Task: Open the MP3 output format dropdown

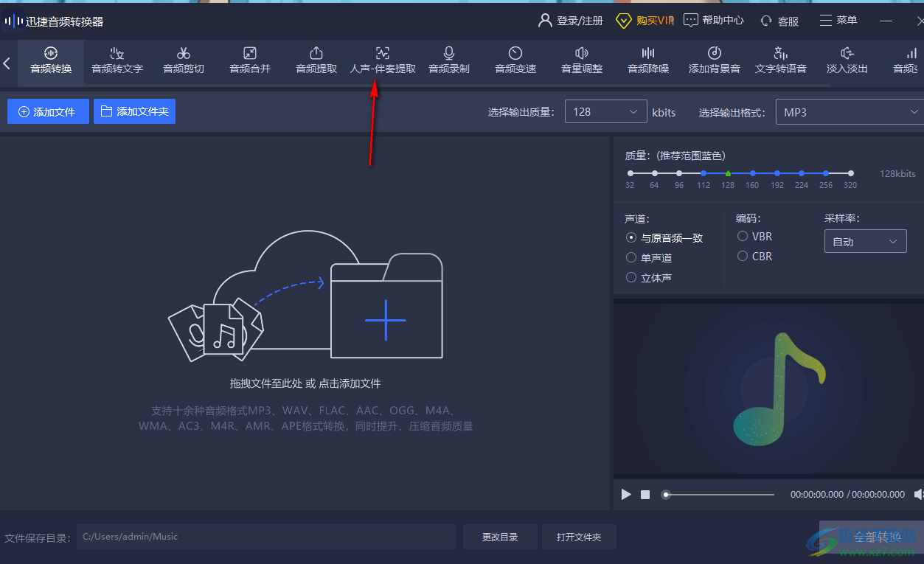Action: pyautogui.click(x=849, y=112)
